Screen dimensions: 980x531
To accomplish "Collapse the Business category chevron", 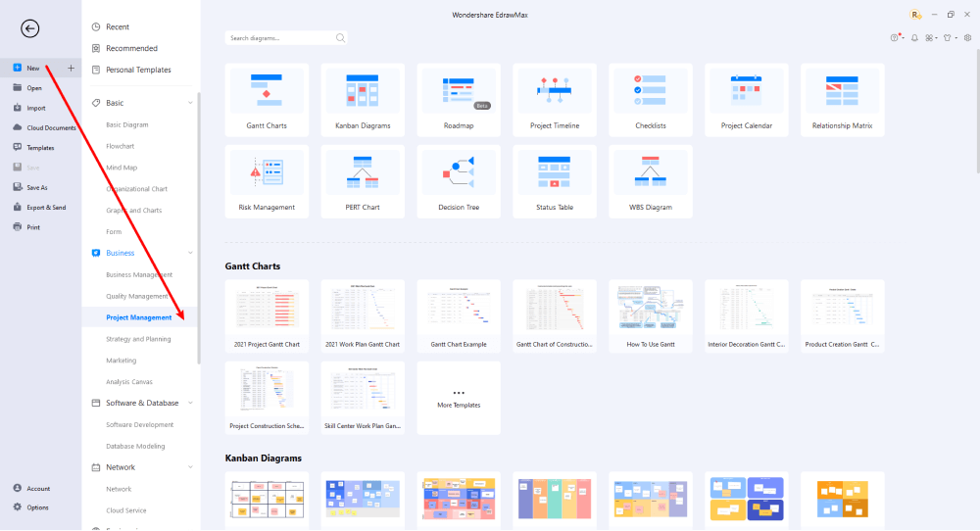I will click(190, 253).
